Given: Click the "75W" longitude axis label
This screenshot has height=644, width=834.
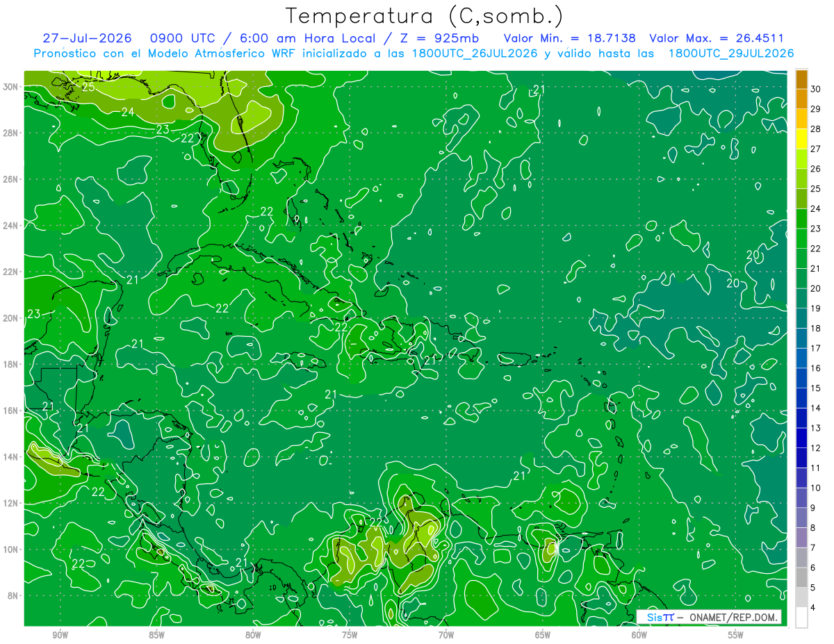Looking at the screenshot, I should tap(350, 635).
